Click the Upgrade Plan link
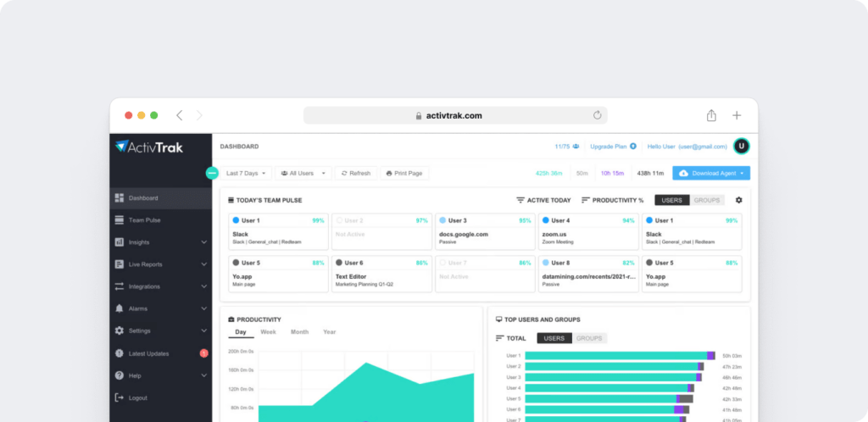868x422 pixels. tap(613, 147)
